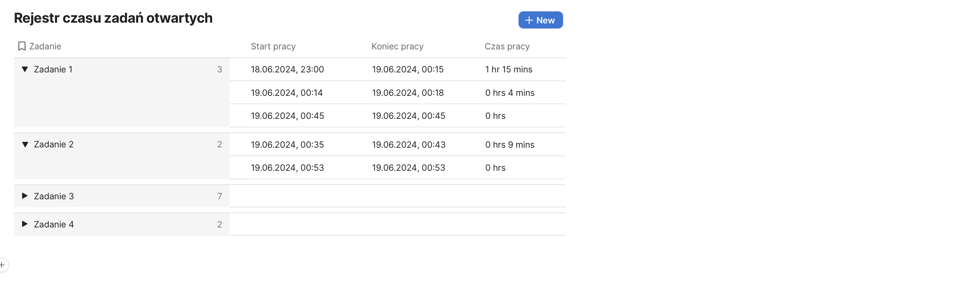Select the Start pracy cell 18.06.2024, 23:00
The image size is (980, 294).
click(x=287, y=69)
